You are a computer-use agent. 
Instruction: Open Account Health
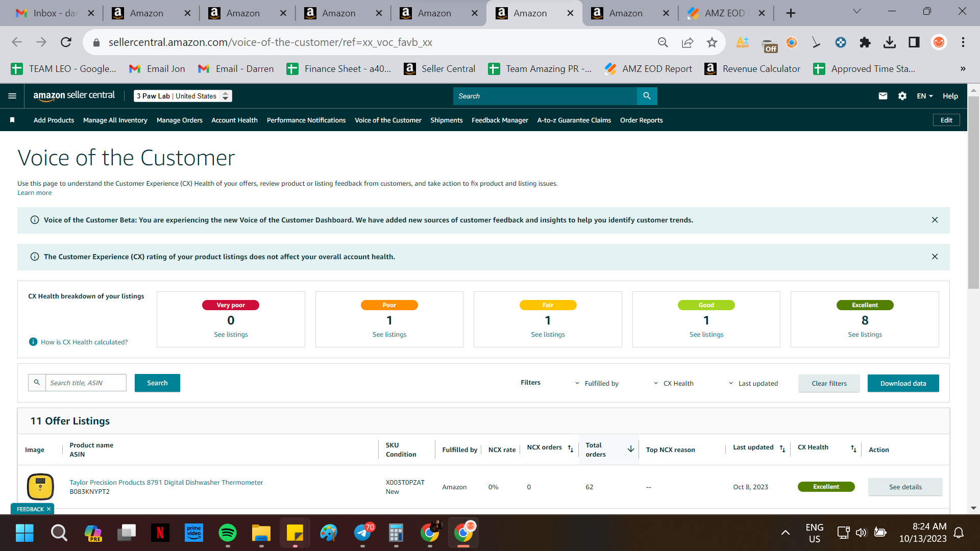click(234, 120)
